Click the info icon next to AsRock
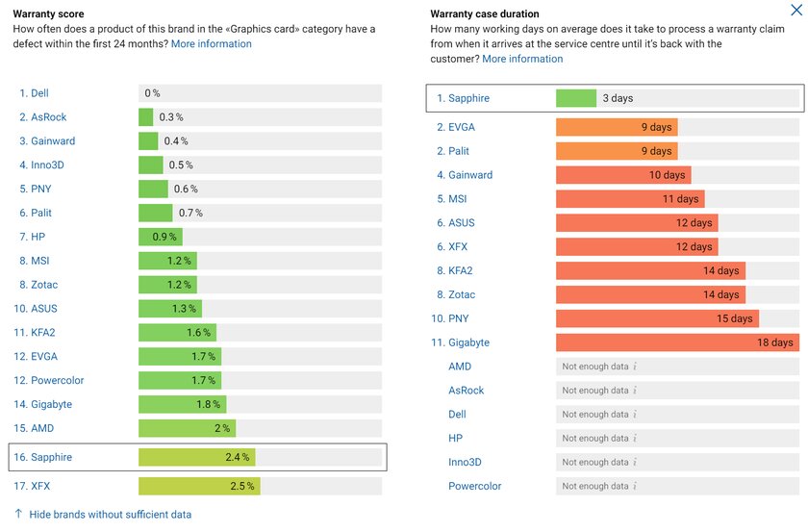Viewport: 808px width, 532px height. pyautogui.click(x=635, y=391)
